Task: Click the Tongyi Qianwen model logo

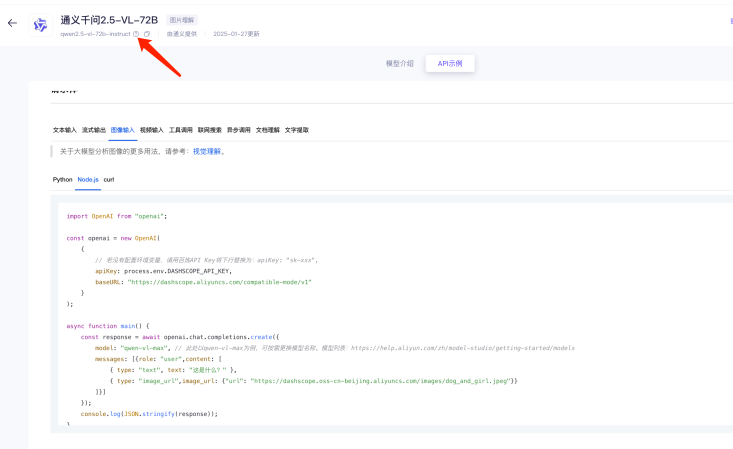Action: (40, 25)
